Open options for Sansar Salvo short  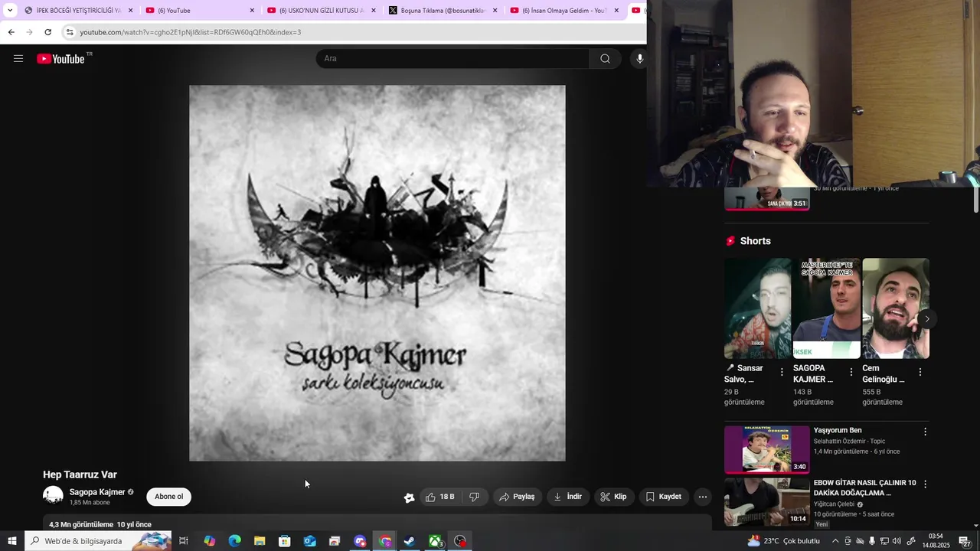pyautogui.click(x=782, y=372)
